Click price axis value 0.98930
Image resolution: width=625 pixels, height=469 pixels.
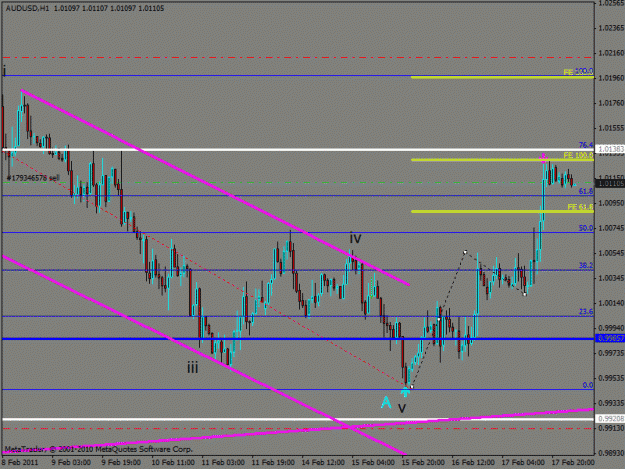point(611,453)
